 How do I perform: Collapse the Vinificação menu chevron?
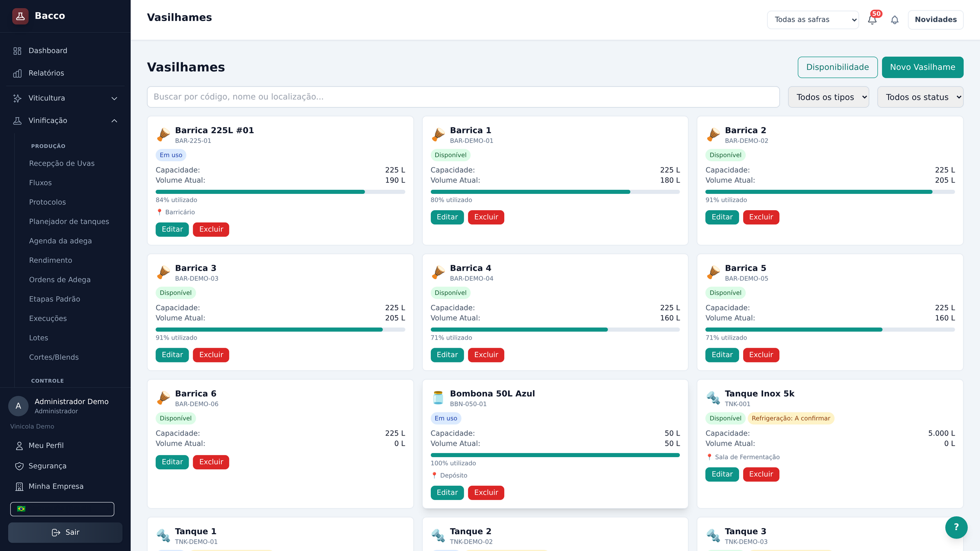point(114,121)
